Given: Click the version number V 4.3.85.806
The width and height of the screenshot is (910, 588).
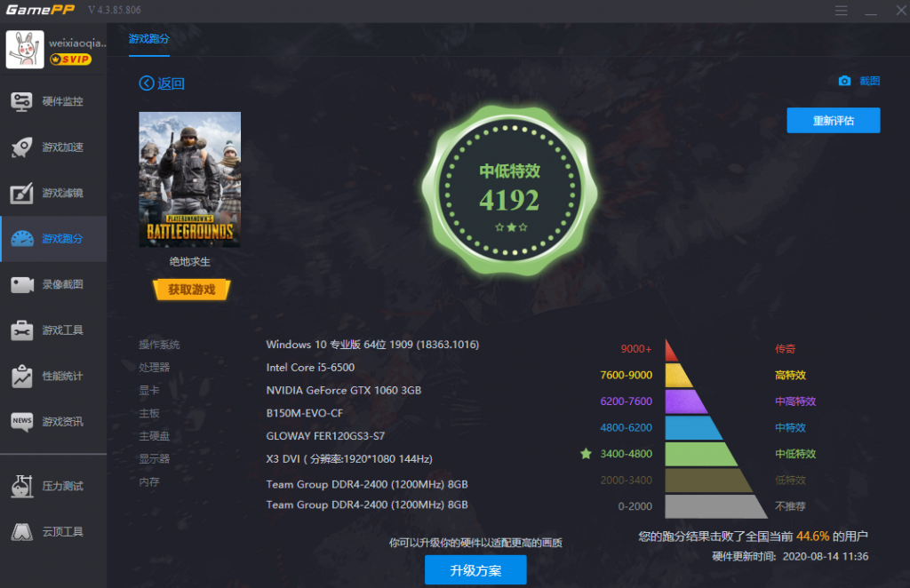Looking at the screenshot, I should click(x=115, y=10).
